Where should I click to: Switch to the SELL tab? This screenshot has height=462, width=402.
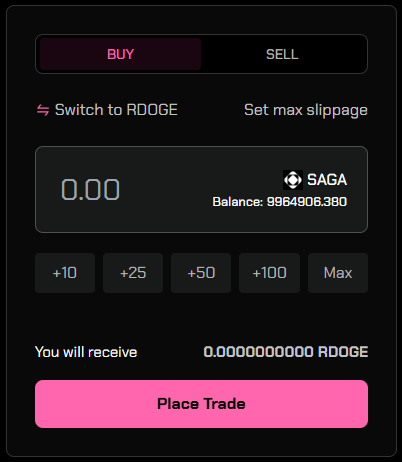pos(282,54)
